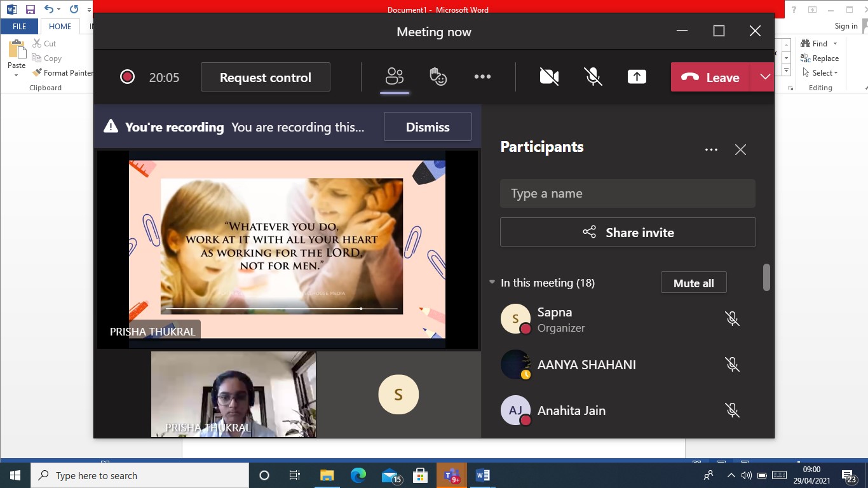Select the Sapna avatar in participants list

(x=515, y=319)
